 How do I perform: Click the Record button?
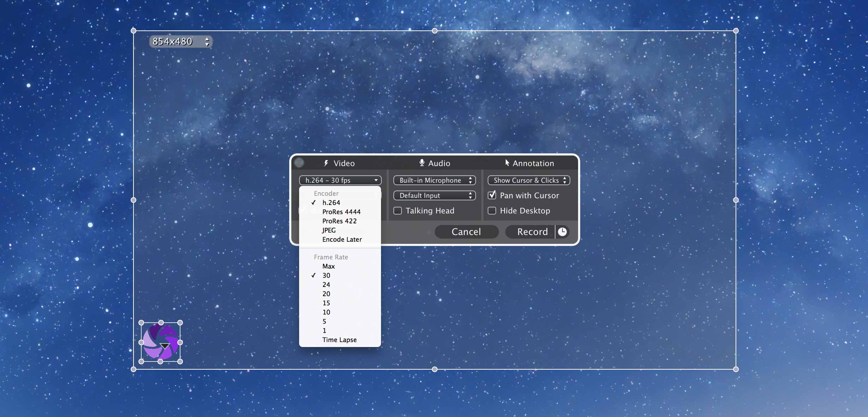tap(530, 232)
